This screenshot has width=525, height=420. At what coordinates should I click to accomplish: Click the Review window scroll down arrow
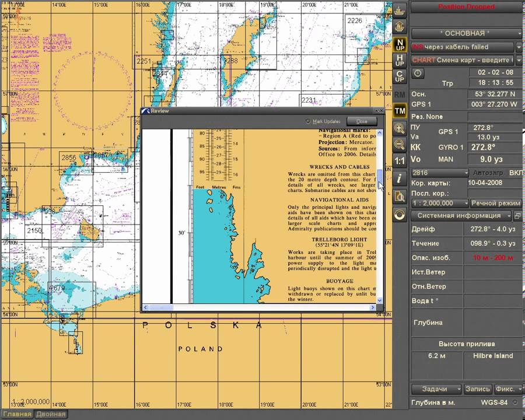pos(380,300)
